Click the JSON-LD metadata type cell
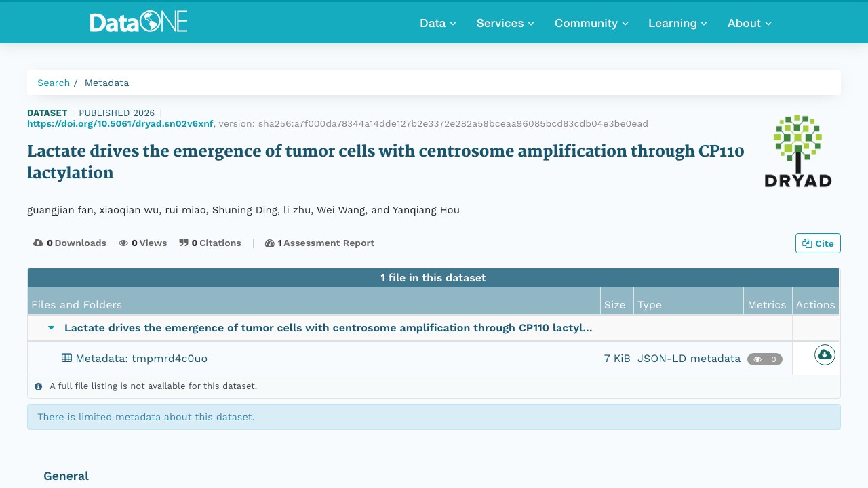This screenshot has width=868, height=488. (689, 359)
